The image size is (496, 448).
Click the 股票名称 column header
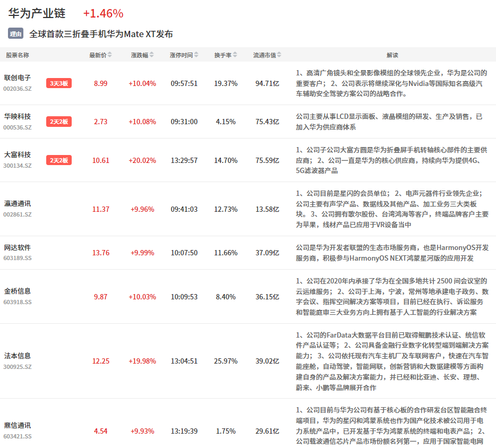point(18,55)
